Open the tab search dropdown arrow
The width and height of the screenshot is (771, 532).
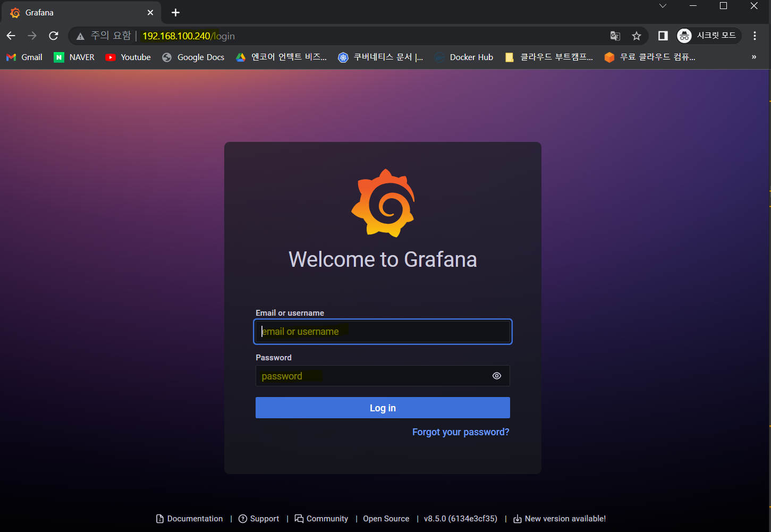click(x=663, y=6)
